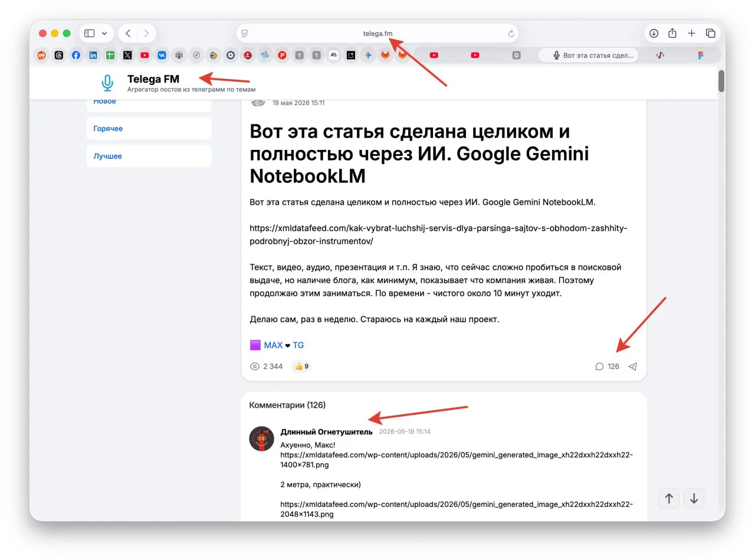Open the green spreadsheet pinned tab
This screenshot has height=560, width=755.
[110, 55]
